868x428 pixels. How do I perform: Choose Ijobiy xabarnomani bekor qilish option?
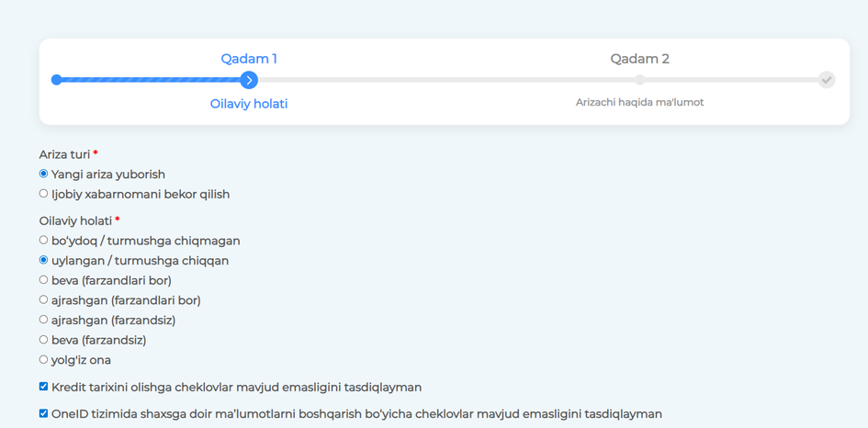[43, 194]
